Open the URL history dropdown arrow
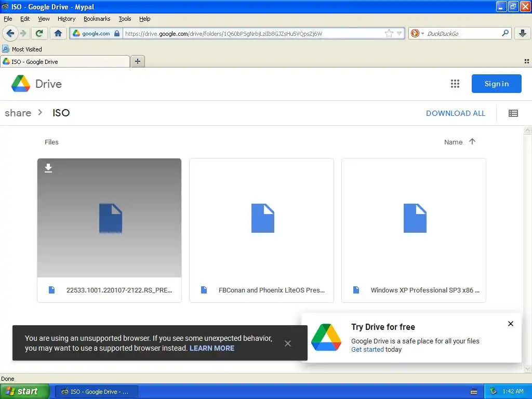This screenshot has width=532, height=399. coord(400,33)
